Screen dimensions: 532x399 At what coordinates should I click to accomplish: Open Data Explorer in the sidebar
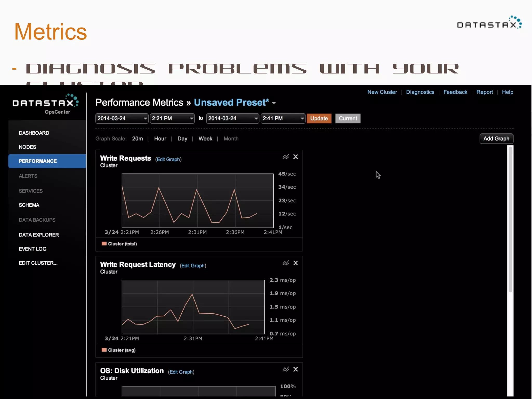[39, 235]
